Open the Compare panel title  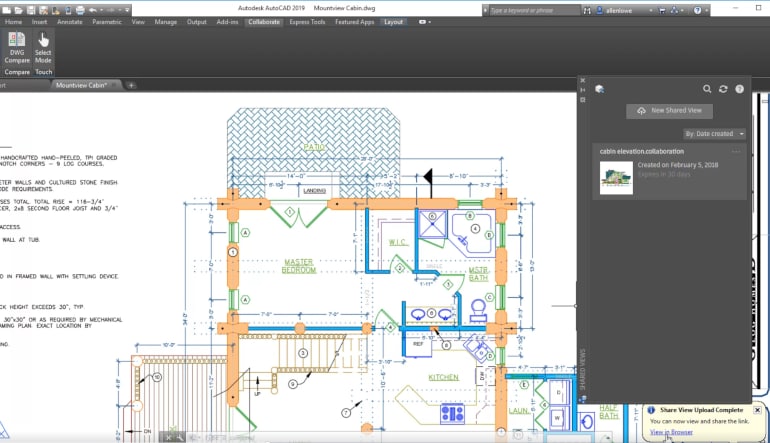point(17,72)
